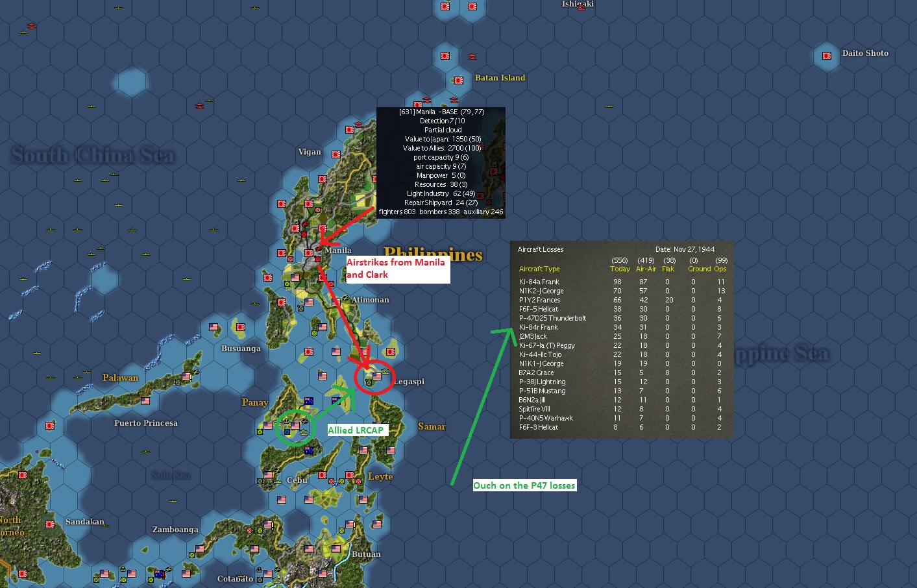Click the N1K2-J George row
The width and height of the screenshot is (917, 588).
point(622,291)
